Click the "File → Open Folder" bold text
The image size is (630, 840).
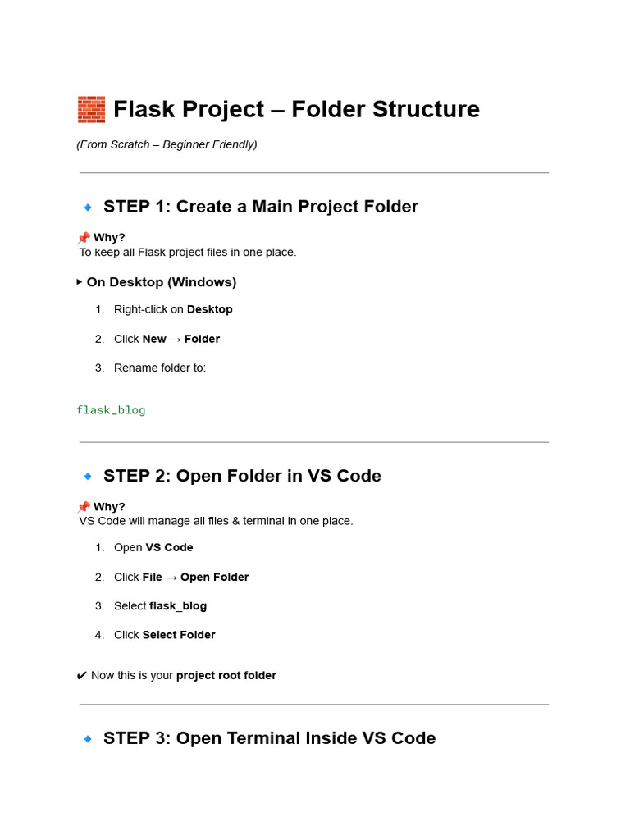coord(195,577)
